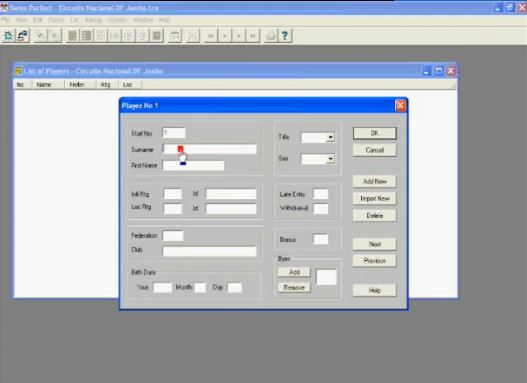This screenshot has width=527, height=383.
Task: Click the printer icon in the toolbar
Action: pos(271,36)
